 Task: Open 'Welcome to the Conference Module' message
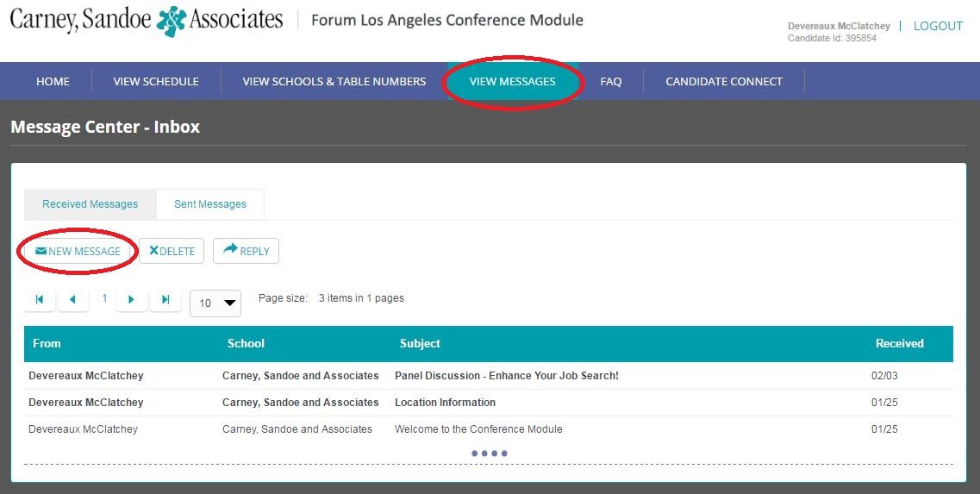click(x=478, y=429)
